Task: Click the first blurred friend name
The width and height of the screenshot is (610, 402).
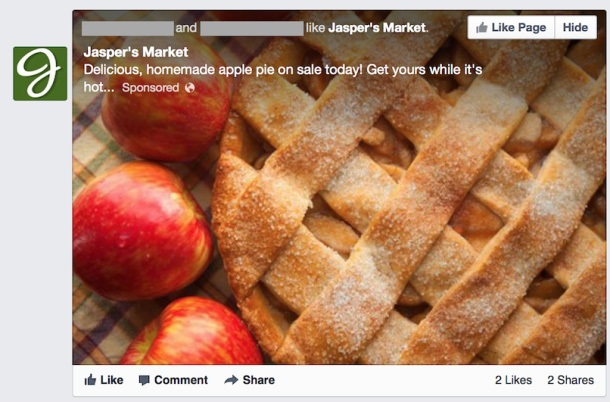Action: tap(127, 27)
